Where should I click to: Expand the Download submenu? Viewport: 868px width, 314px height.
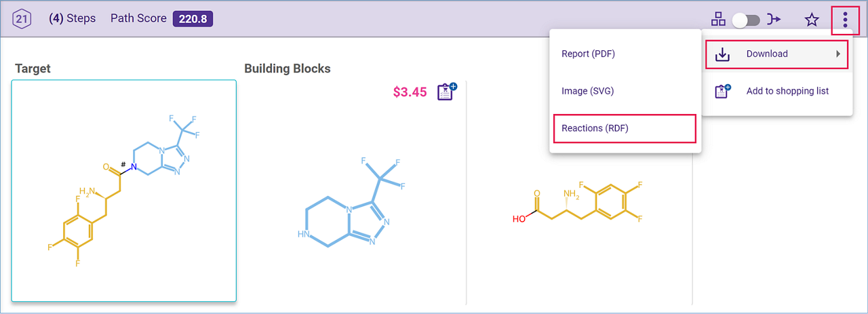pyautogui.click(x=777, y=54)
